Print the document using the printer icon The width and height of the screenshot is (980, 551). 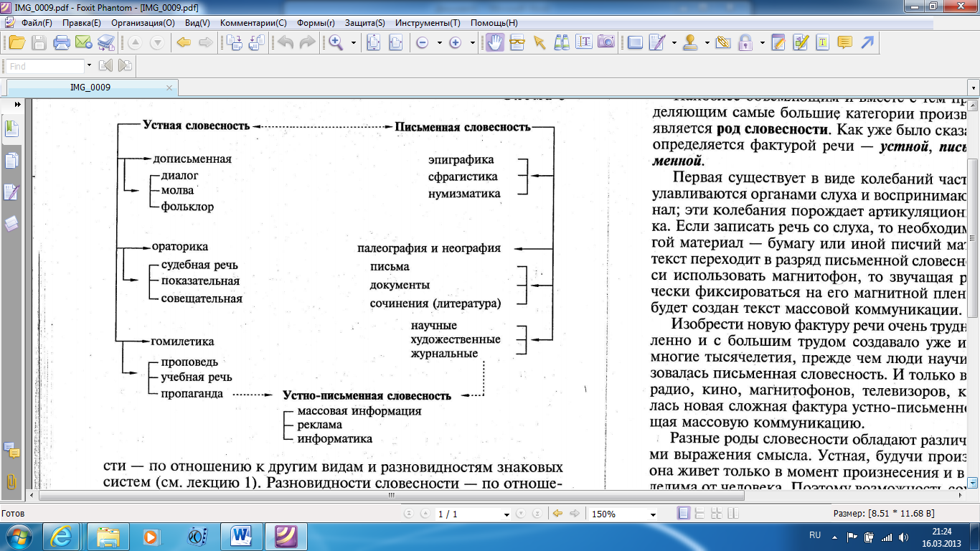coord(62,42)
